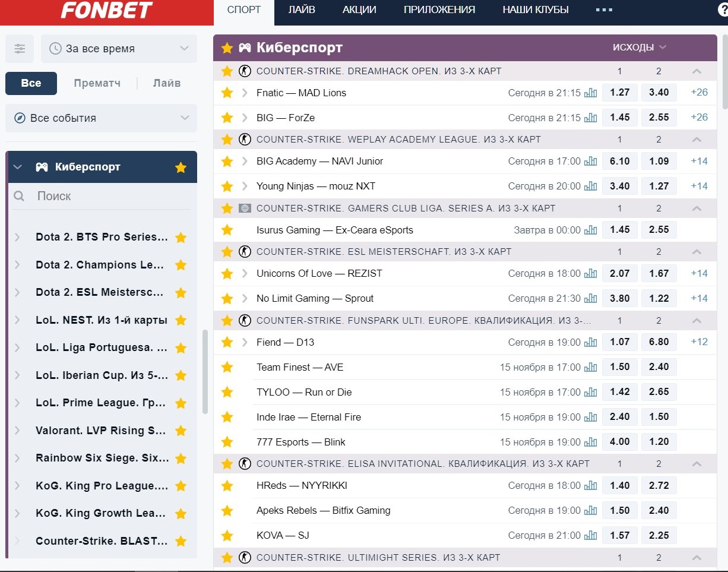Viewport: 728px width, 572px height.
Task: Click the search magnifier icon in sidebar
Action: coord(19,196)
